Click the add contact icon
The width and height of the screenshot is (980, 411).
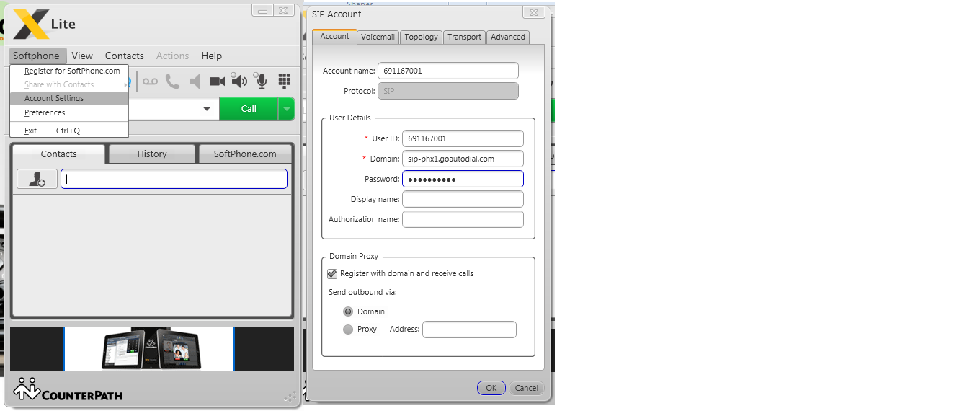(37, 180)
